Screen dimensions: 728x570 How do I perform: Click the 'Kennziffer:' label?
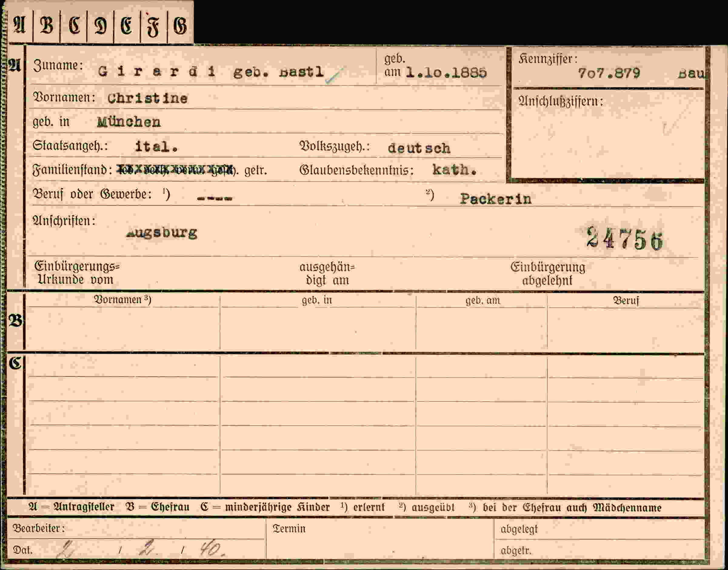pyautogui.click(x=548, y=59)
